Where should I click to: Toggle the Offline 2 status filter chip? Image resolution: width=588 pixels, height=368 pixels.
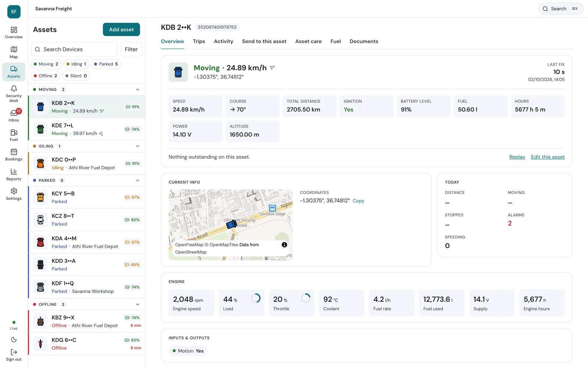(46, 76)
